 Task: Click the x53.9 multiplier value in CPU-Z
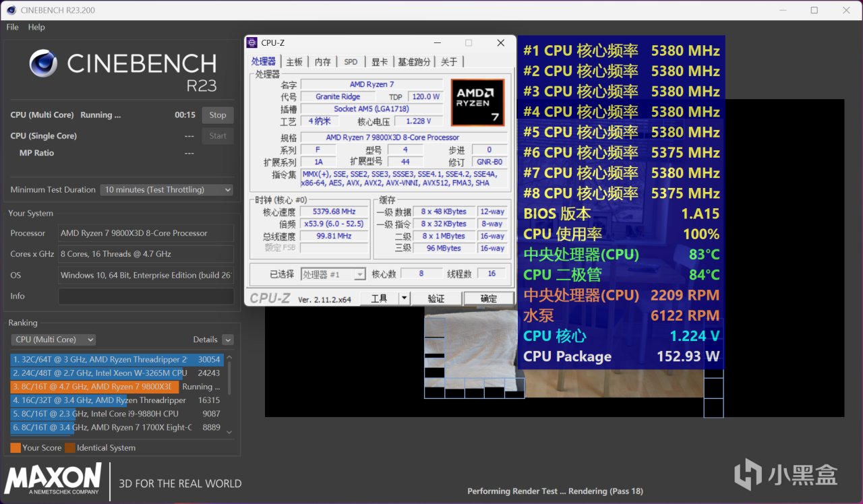coord(334,224)
